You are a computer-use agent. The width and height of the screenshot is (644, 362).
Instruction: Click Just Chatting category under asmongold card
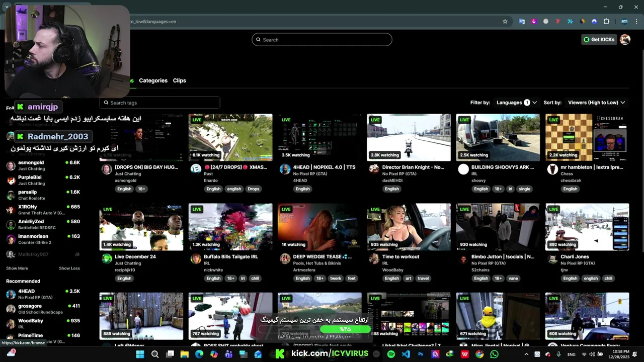128,174
